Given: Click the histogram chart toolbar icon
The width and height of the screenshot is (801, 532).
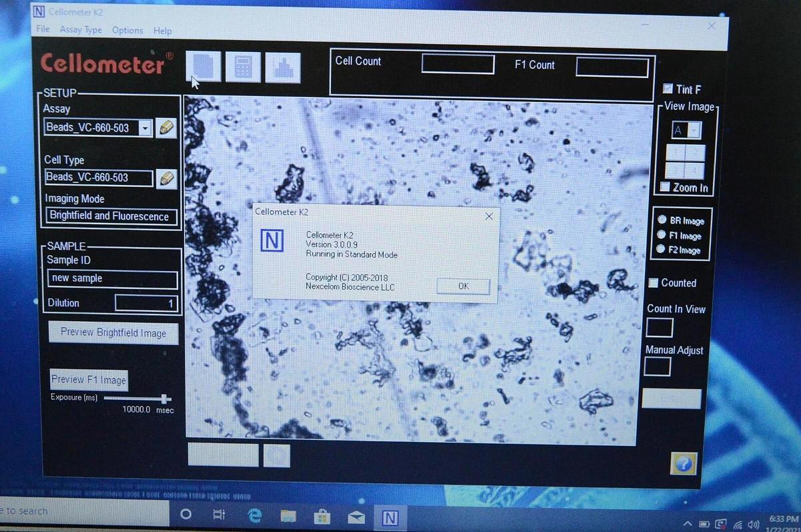Looking at the screenshot, I should click(283, 68).
